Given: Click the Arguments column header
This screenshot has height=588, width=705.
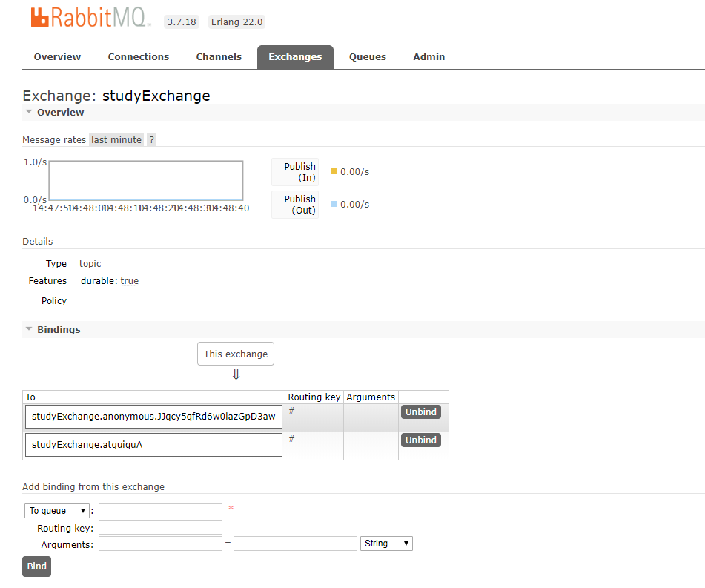Looking at the screenshot, I should 371,397.
